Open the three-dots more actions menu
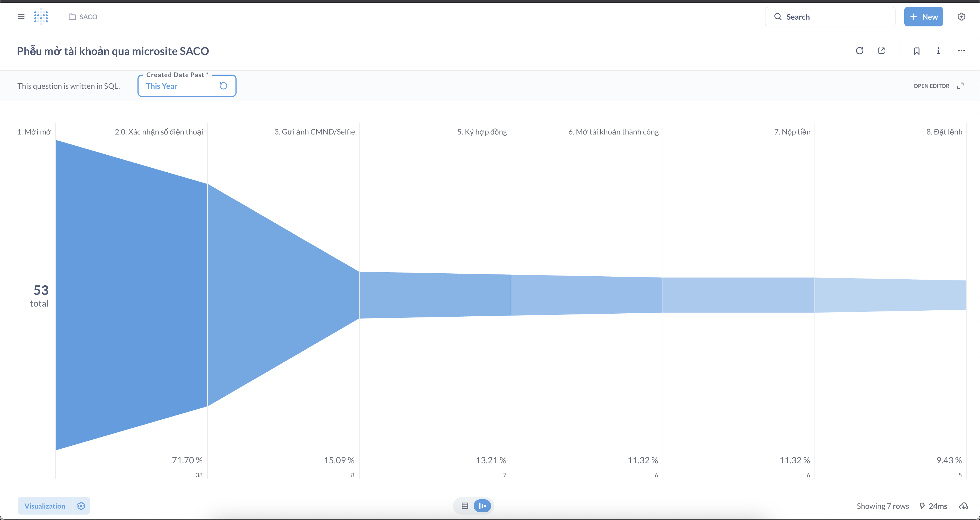The height and width of the screenshot is (520, 980). 961,51
